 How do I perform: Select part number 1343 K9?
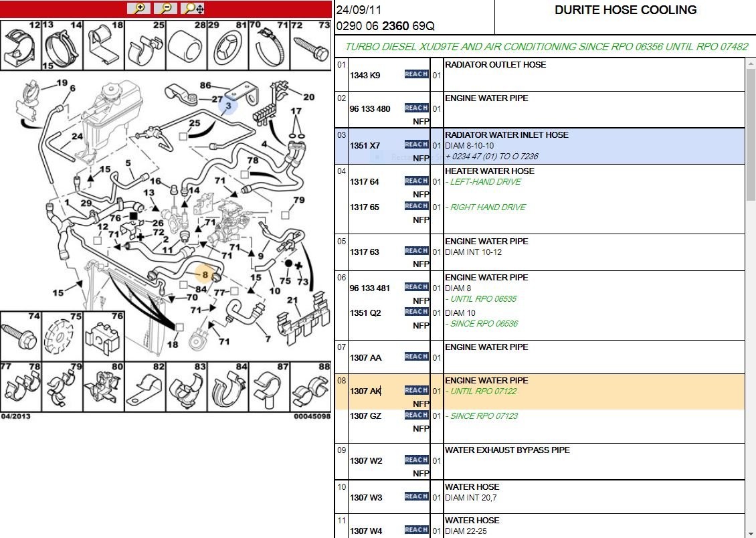click(365, 75)
